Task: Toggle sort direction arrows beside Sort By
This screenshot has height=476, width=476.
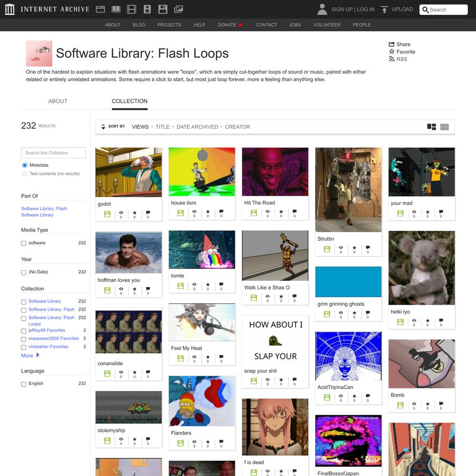Action: click(103, 127)
